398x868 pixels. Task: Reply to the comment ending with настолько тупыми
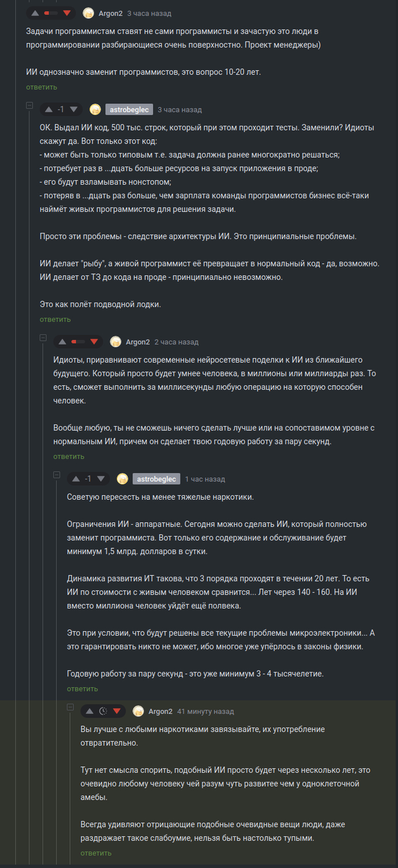coord(96,853)
